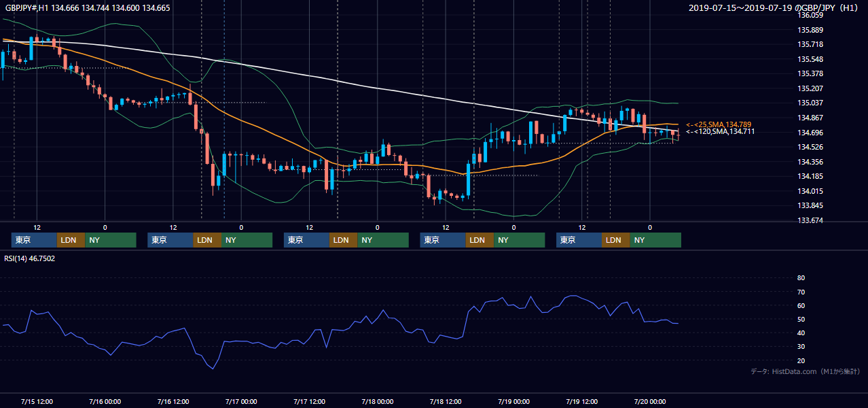Click price axis value 133.674
This screenshot has height=408, width=868.
810,220
